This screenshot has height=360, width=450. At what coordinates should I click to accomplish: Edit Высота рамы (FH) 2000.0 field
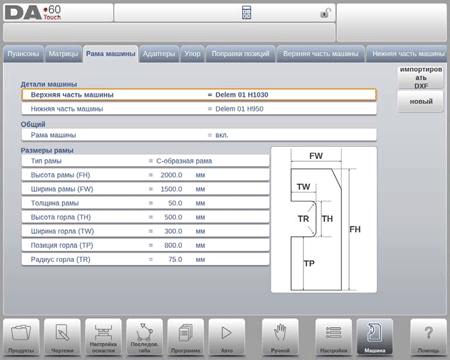point(145,175)
